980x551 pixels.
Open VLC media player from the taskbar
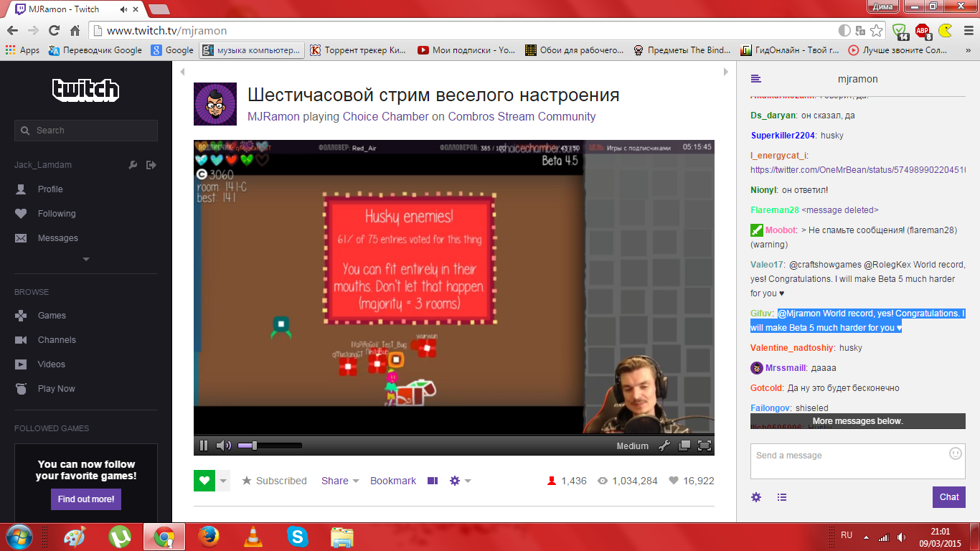pos(253,537)
